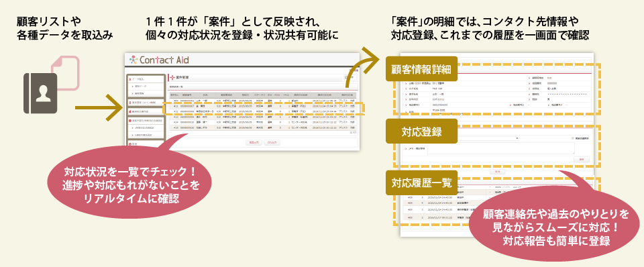Click the pink document file icon
The width and height of the screenshot is (644, 267).
point(65,74)
